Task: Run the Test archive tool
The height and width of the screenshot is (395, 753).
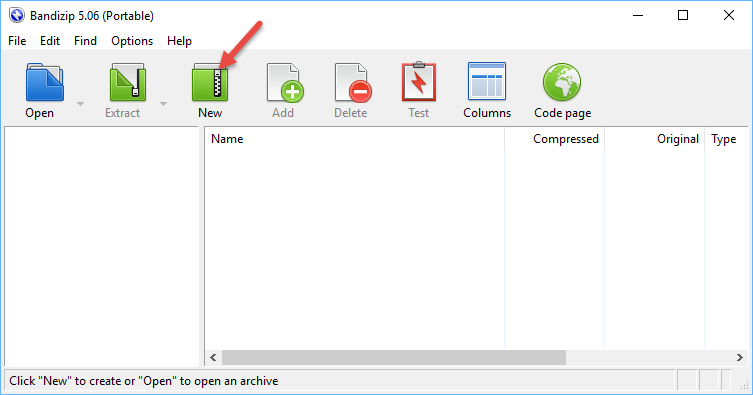Action: [419, 82]
